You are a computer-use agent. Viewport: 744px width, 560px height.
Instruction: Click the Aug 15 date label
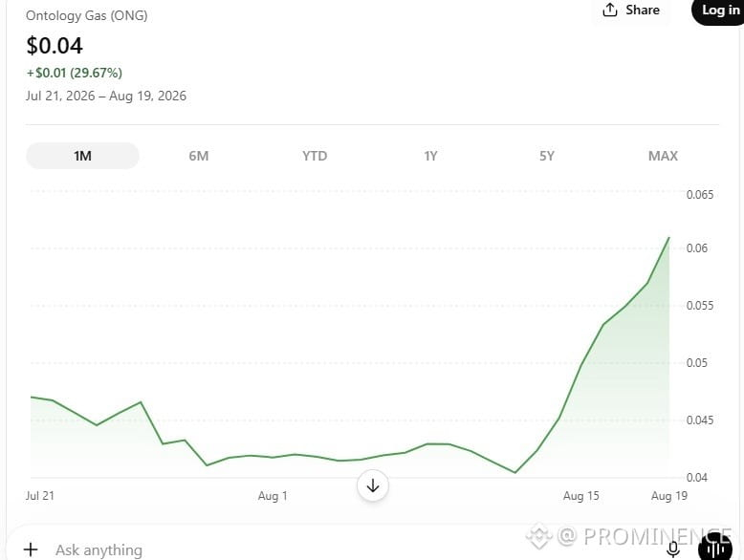pos(580,496)
